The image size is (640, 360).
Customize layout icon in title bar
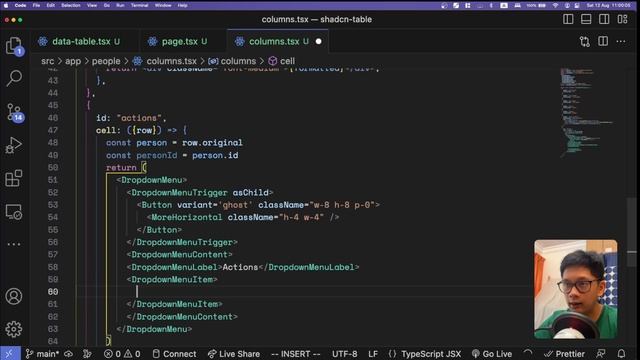(x=622, y=19)
